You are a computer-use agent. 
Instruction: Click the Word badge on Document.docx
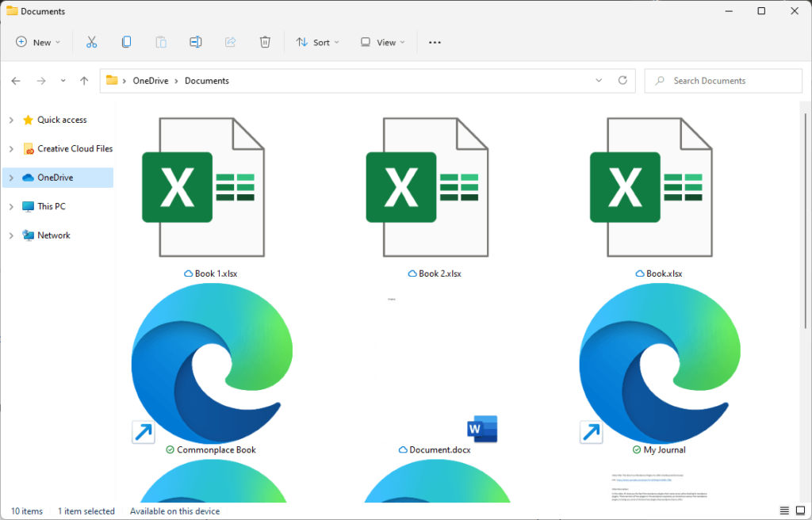[482, 429]
